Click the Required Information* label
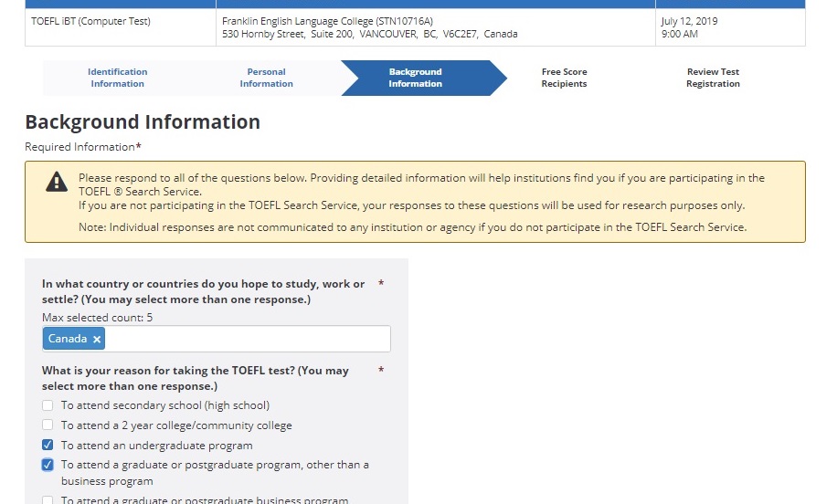This screenshot has height=504, width=837. click(x=83, y=147)
